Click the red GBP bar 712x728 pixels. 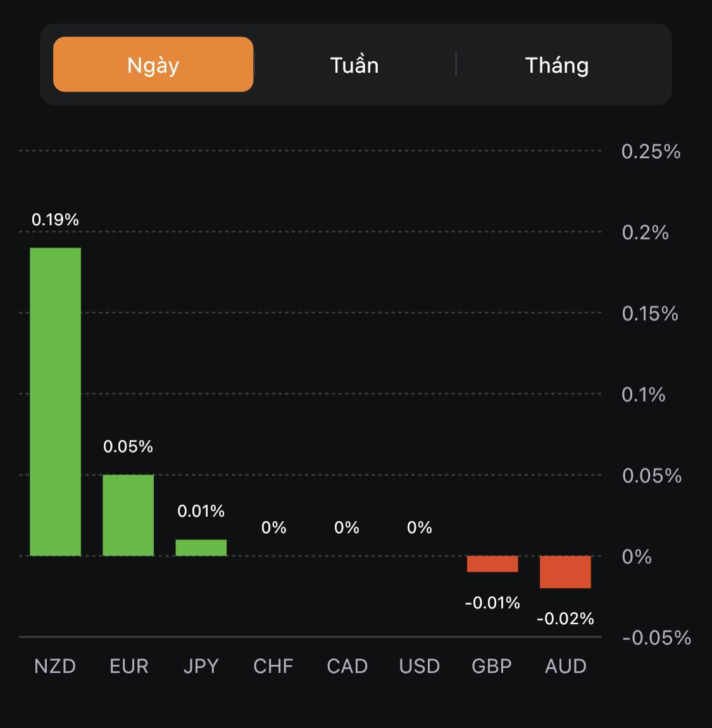click(492, 564)
